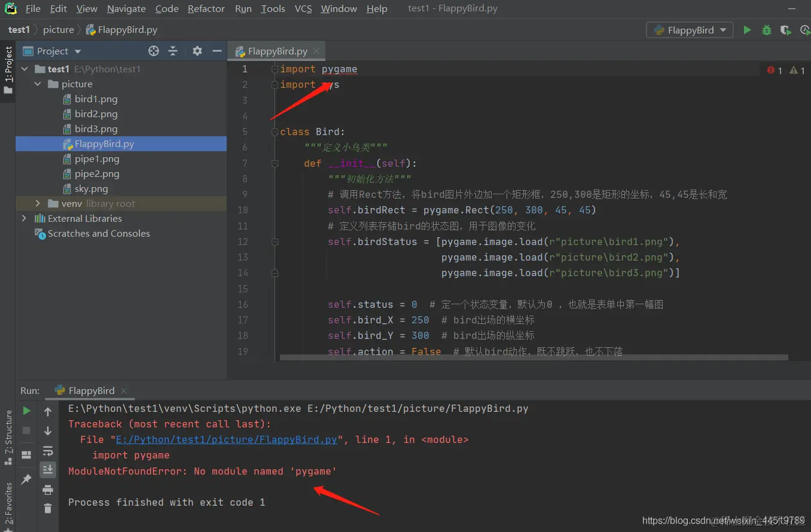Open the Window menu
Viewport: 811px width, 532px height.
pos(339,8)
